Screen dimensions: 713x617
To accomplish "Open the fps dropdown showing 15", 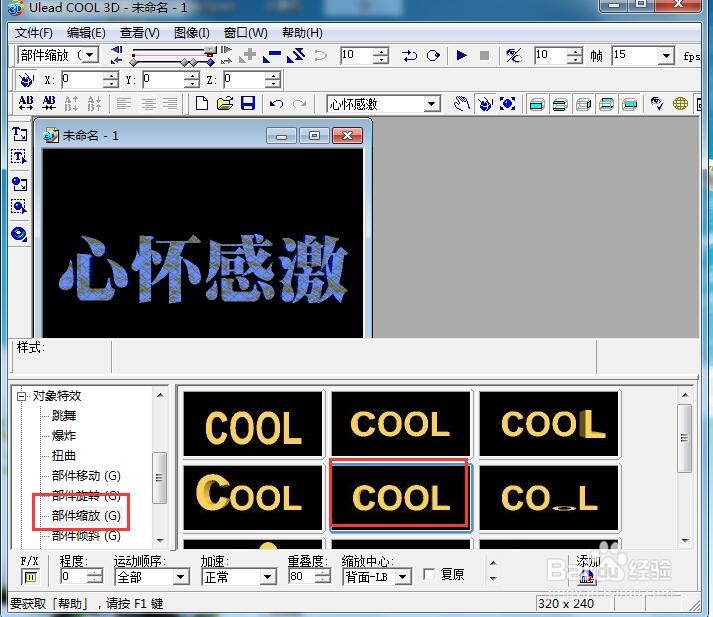I will (666, 56).
